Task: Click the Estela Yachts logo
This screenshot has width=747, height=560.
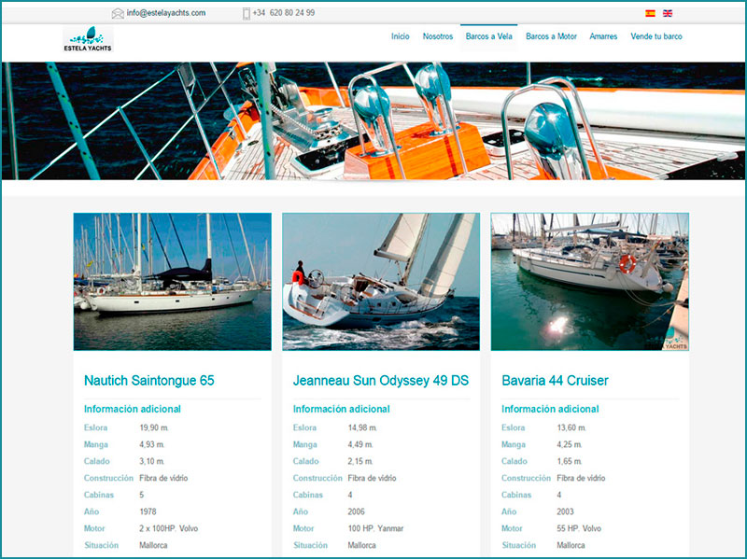Action: coord(88,39)
